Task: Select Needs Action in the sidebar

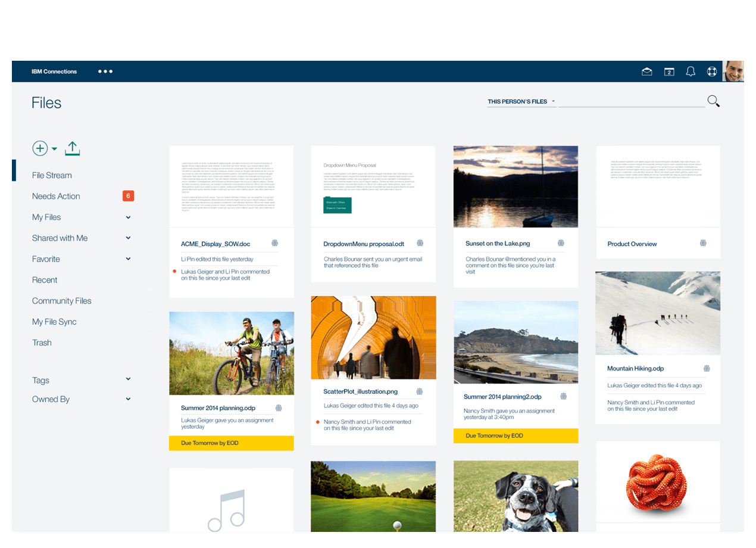Action: tap(56, 196)
